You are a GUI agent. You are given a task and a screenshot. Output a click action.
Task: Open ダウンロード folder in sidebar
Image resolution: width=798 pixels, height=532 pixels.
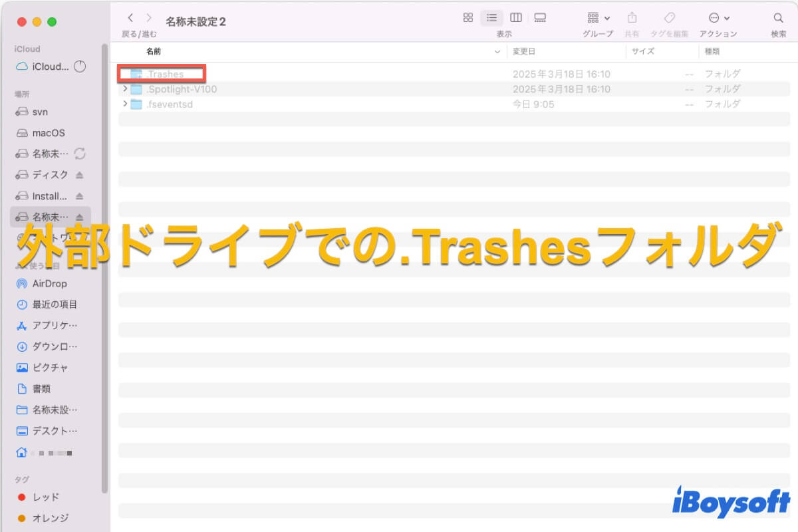click(55, 346)
